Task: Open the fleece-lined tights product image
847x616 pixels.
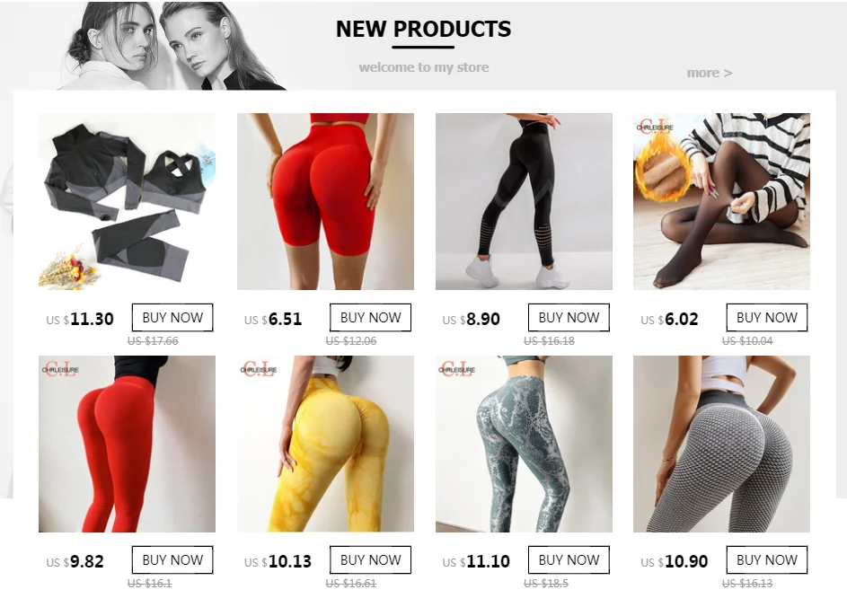Action: tap(721, 201)
